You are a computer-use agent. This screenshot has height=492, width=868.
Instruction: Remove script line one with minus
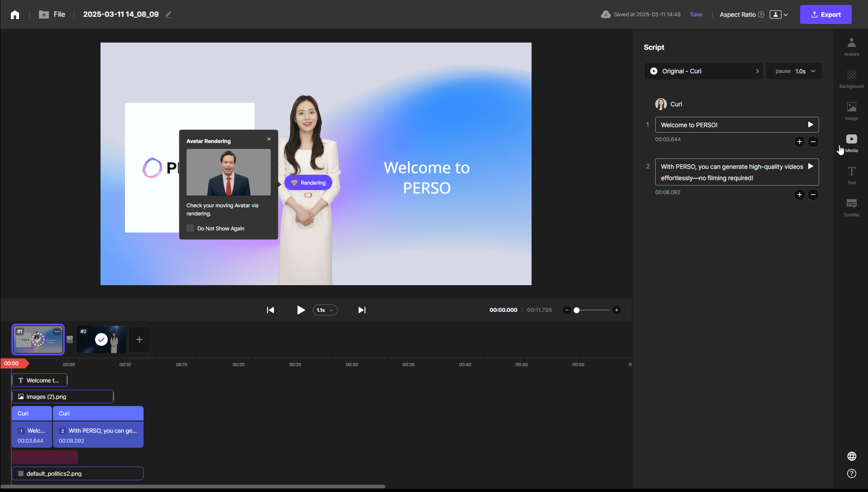[813, 142]
